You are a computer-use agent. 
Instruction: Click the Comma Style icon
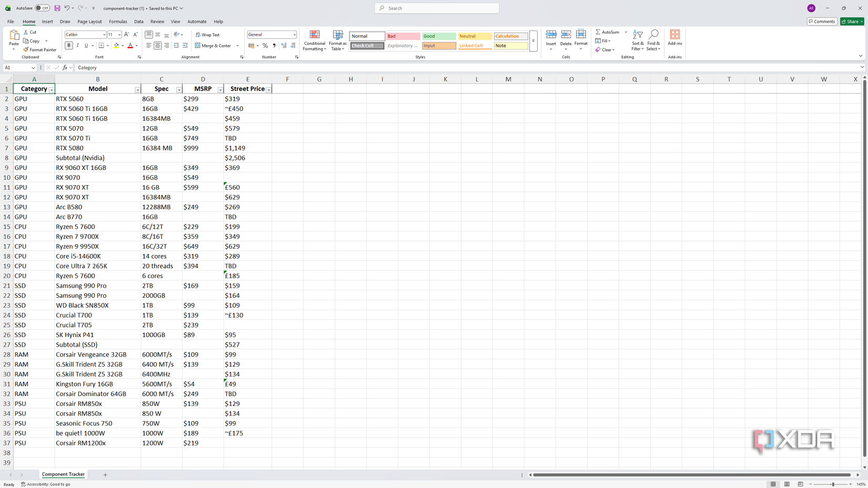click(x=274, y=46)
